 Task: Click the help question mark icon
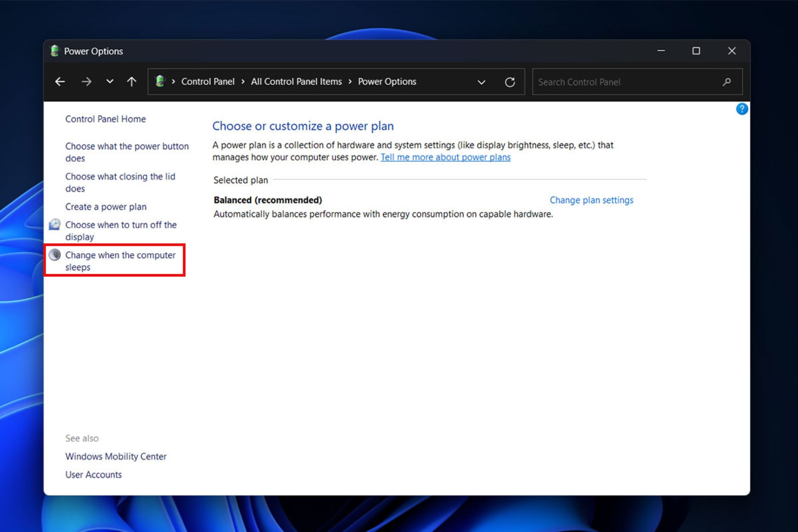(741, 108)
